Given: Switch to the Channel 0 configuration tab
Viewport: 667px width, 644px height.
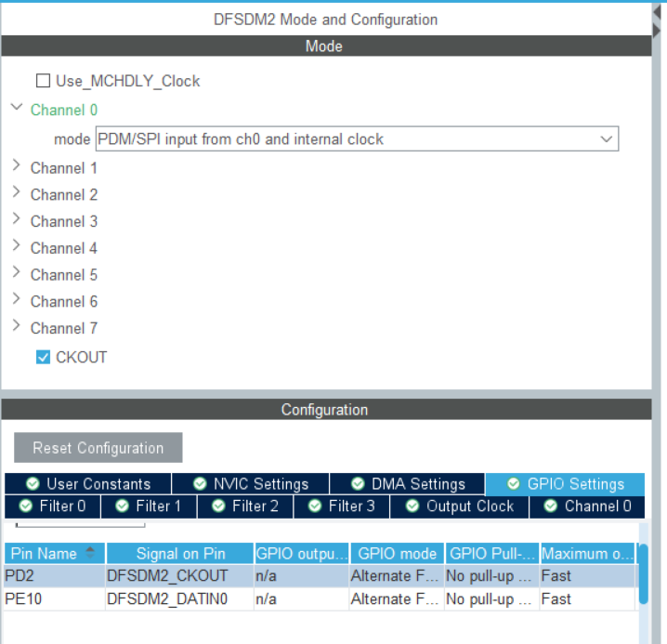Looking at the screenshot, I should click(587, 506).
